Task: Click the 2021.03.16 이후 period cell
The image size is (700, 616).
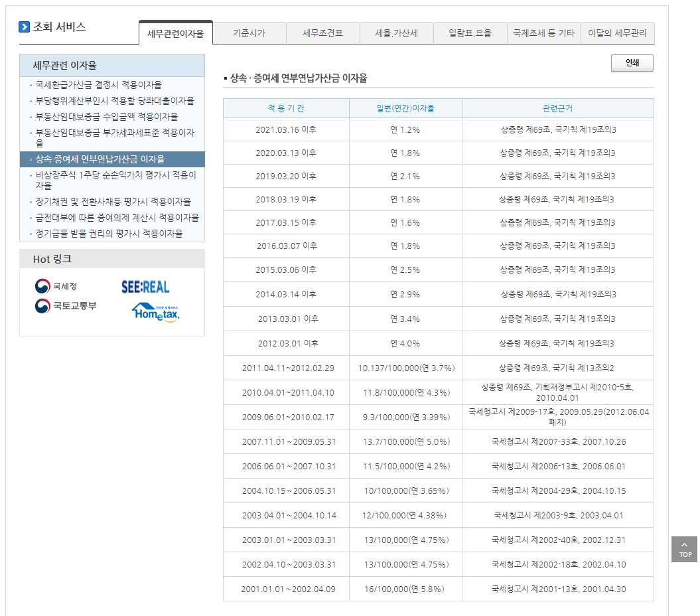Action: click(x=286, y=129)
